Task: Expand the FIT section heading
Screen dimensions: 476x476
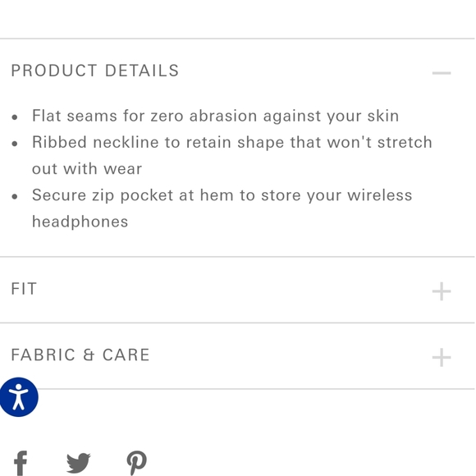Action: pos(24,289)
